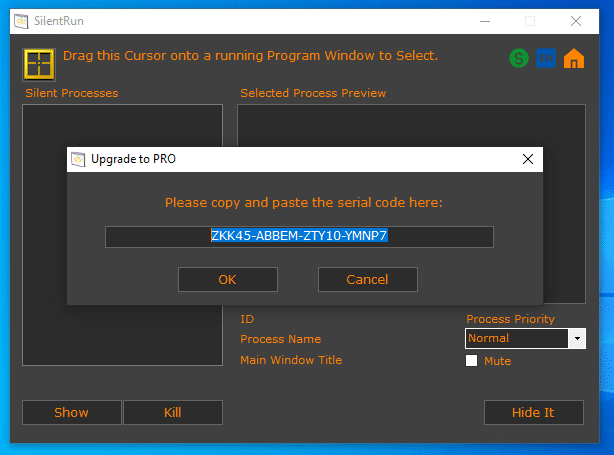The width and height of the screenshot is (614, 455).
Task: Click the ID label
Action: (x=247, y=319)
